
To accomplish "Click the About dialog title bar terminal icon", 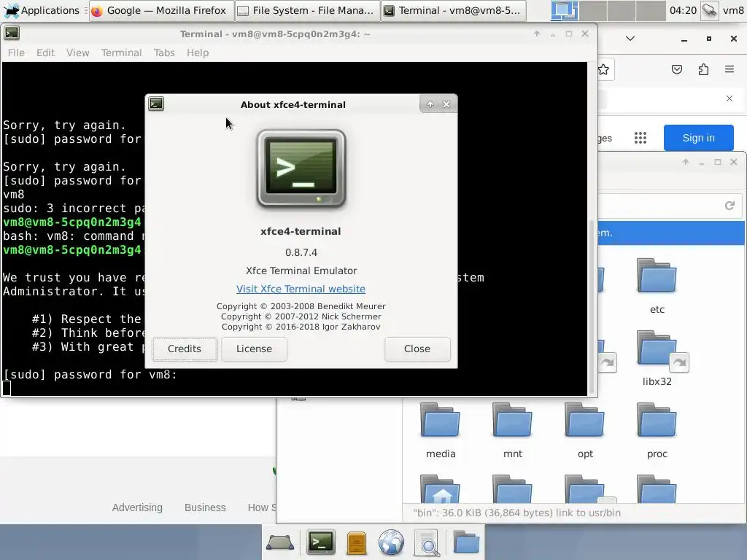I will pyautogui.click(x=156, y=104).
